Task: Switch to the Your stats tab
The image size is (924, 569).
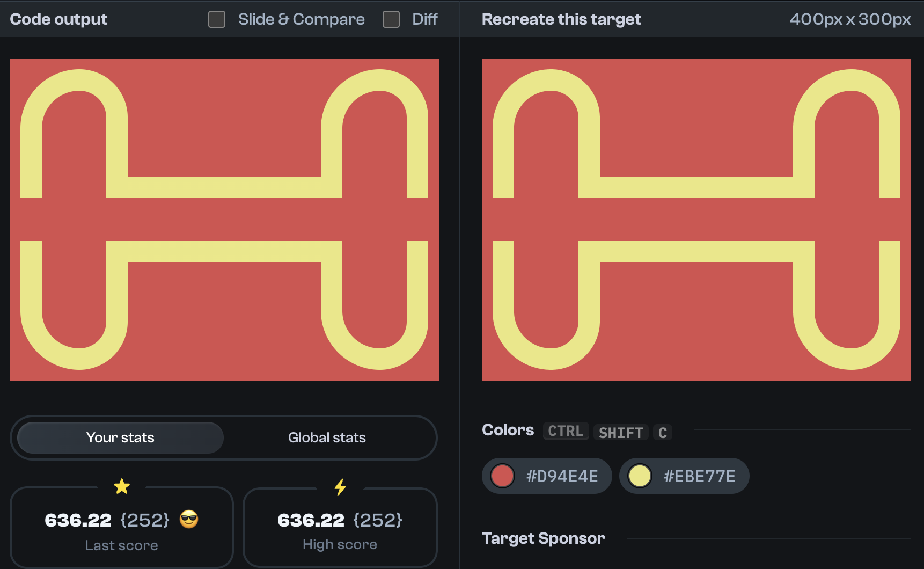Action: click(120, 437)
